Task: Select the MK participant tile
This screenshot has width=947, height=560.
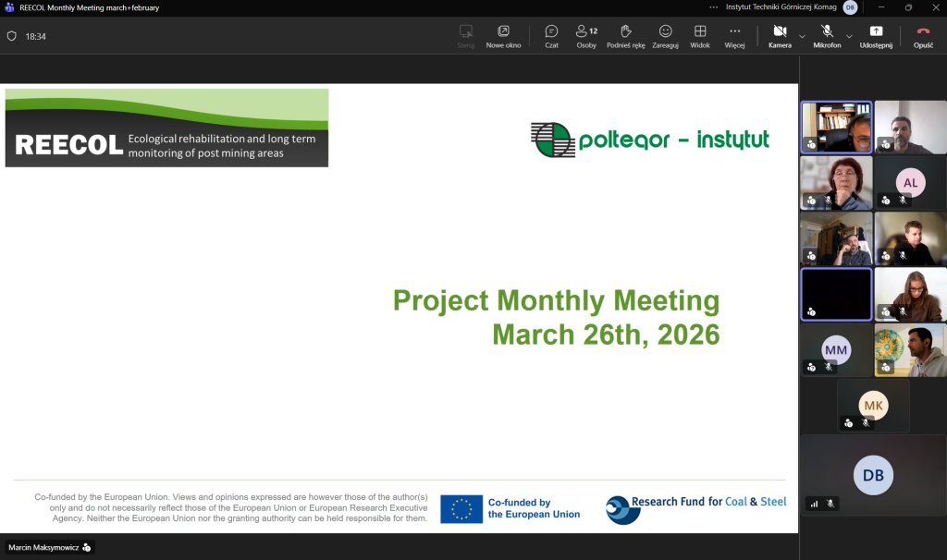Action: point(873,406)
